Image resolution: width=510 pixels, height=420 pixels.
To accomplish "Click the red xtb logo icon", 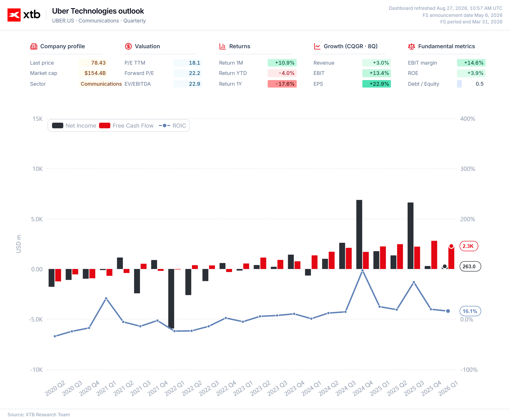I will pyautogui.click(x=14, y=15).
